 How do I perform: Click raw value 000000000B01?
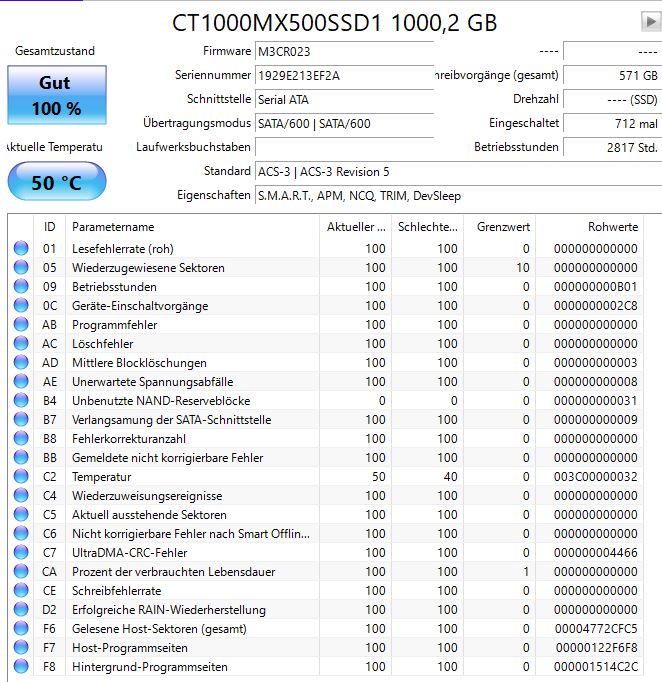(595, 287)
